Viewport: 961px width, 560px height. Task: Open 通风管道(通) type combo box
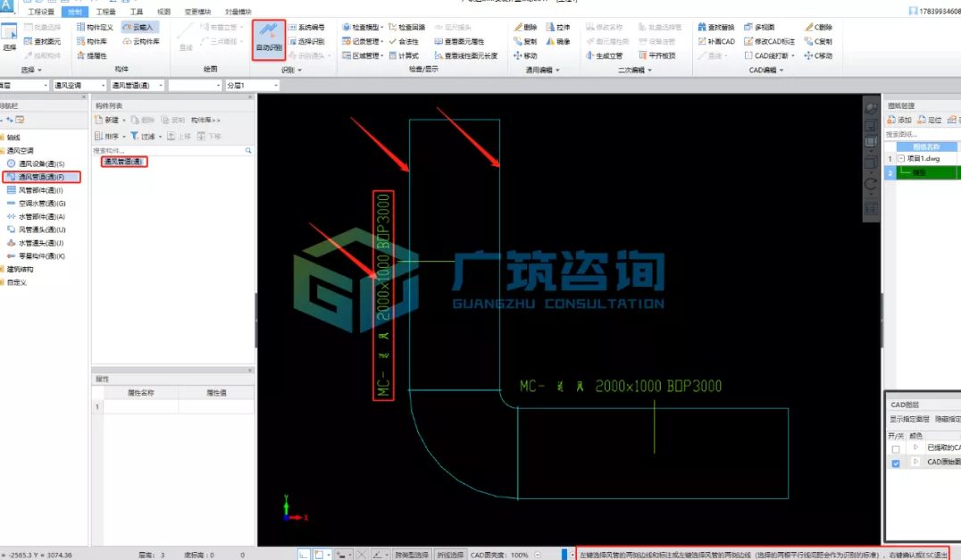[x=137, y=85]
